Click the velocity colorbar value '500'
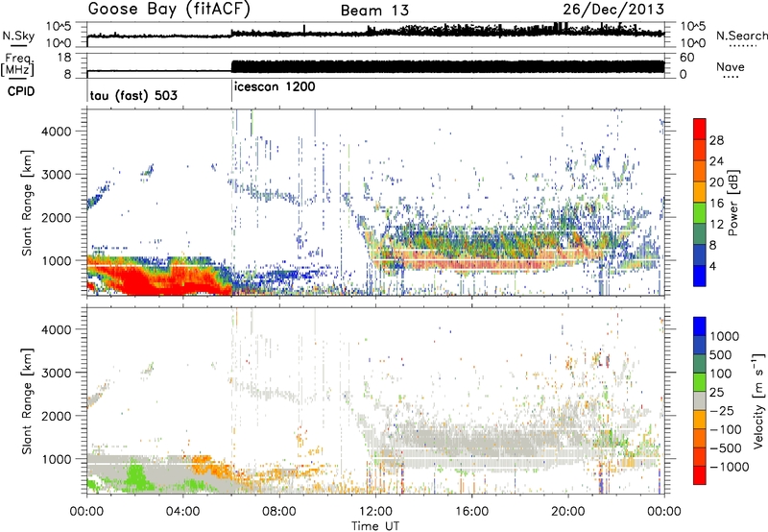This screenshot has width=768, height=532. pos(721,354)
